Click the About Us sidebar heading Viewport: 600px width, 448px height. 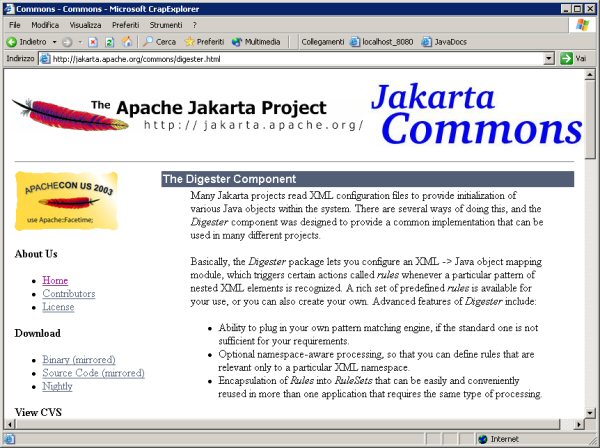(36, 254)
